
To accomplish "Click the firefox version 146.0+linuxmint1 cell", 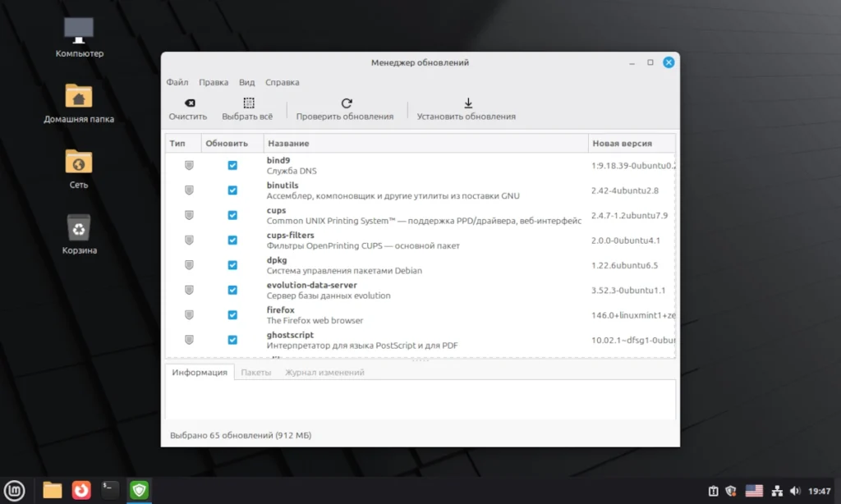I will point(633,315).
